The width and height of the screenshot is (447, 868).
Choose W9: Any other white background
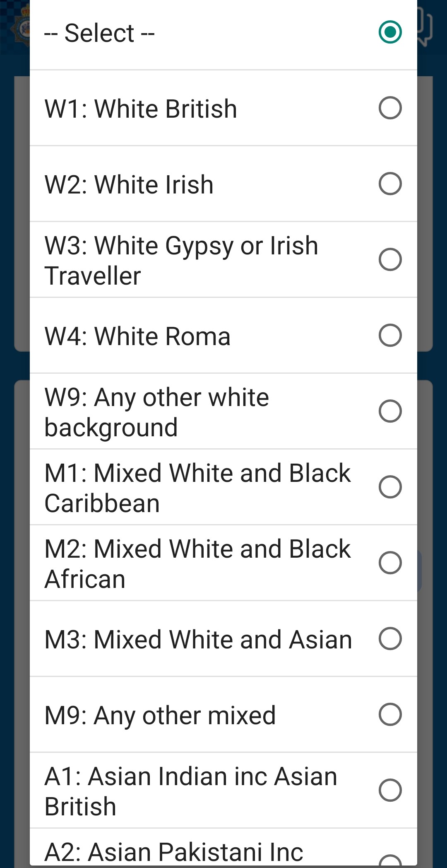click(x=223, y=411)
